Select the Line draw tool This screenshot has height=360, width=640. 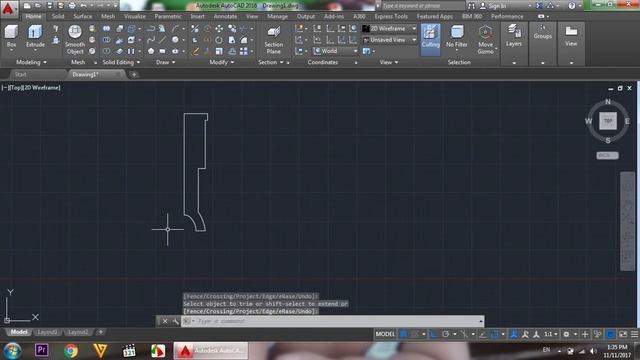click(x=162, y=40)
